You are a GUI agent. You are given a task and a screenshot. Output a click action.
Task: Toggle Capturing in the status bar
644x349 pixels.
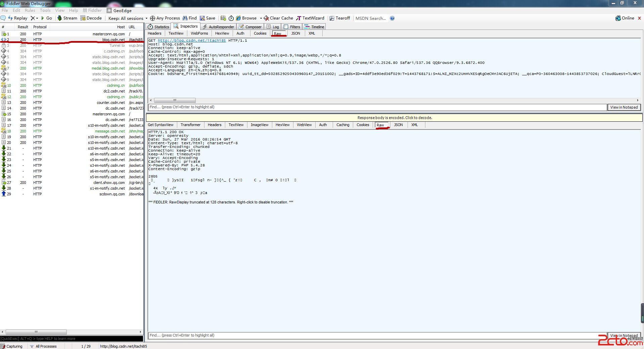[12, 346]
